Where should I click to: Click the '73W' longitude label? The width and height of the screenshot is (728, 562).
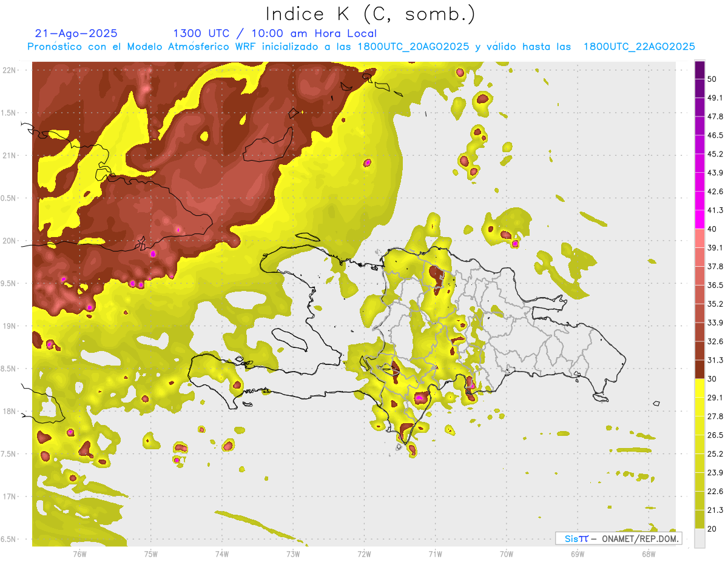[x=293, y=554]
